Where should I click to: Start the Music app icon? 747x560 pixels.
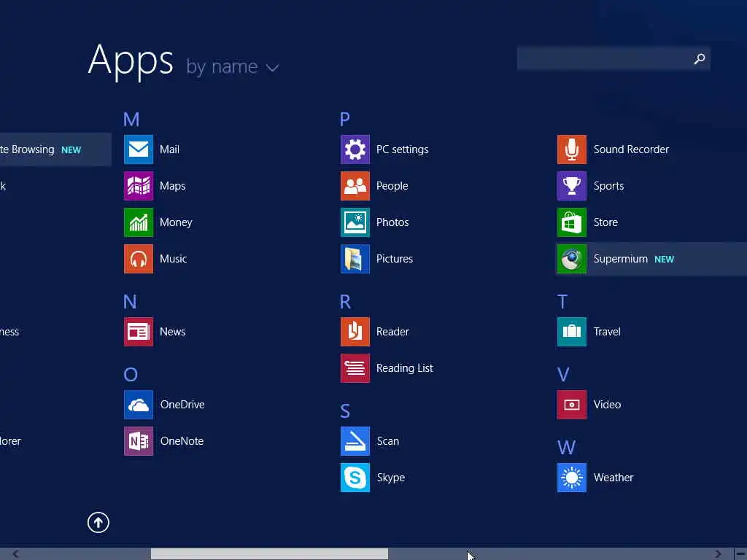(x=139, y=259)
